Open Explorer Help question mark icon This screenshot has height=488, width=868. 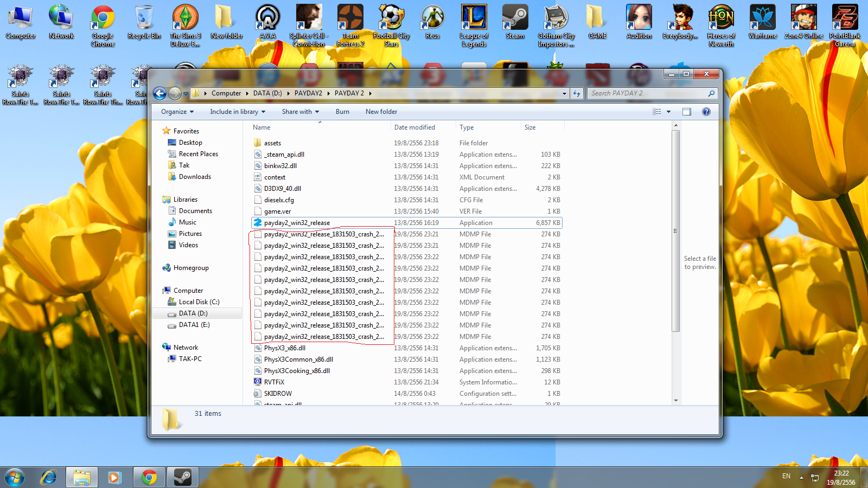pyautogui.click(x=706, y=112)
